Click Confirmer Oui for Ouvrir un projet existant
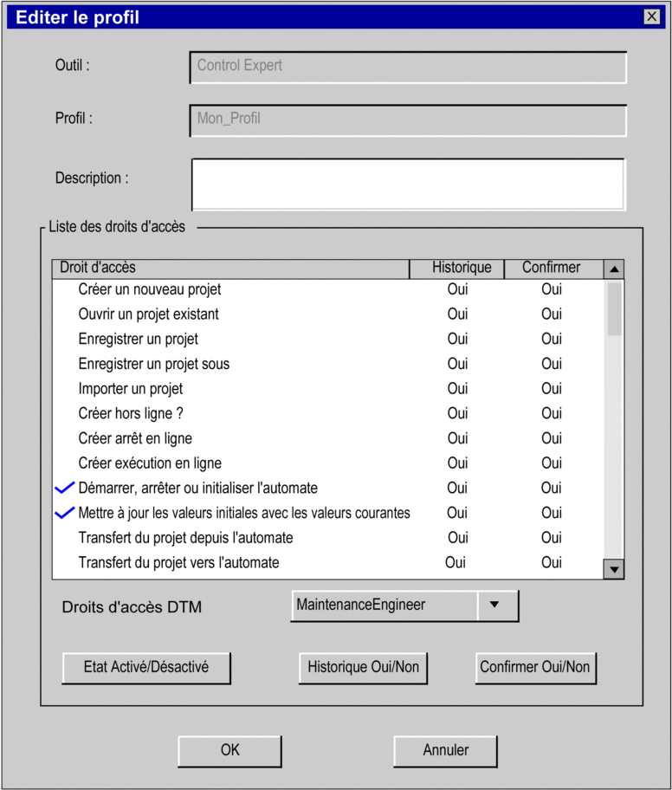 point(552,314)
